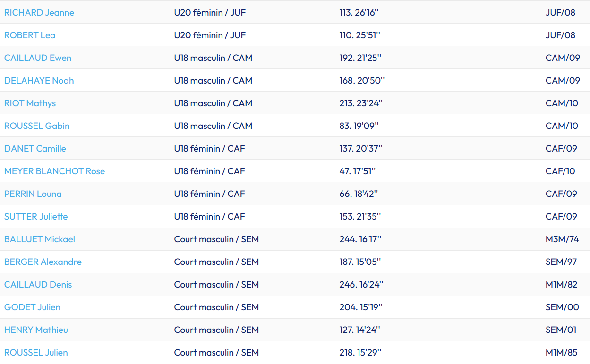Click the SEM/97 category cell
Screen dimensions: 590x364
pyautogui.click(x=561, y=262)
